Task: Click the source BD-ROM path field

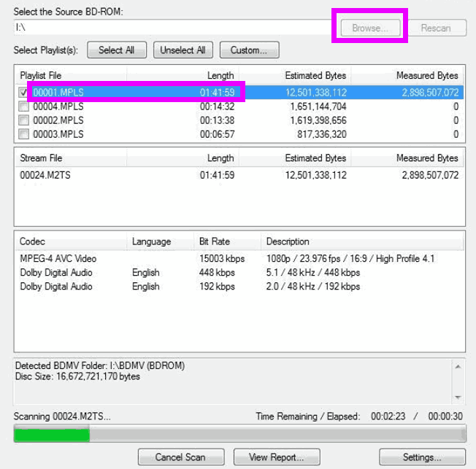Action: tap(172, 28)
